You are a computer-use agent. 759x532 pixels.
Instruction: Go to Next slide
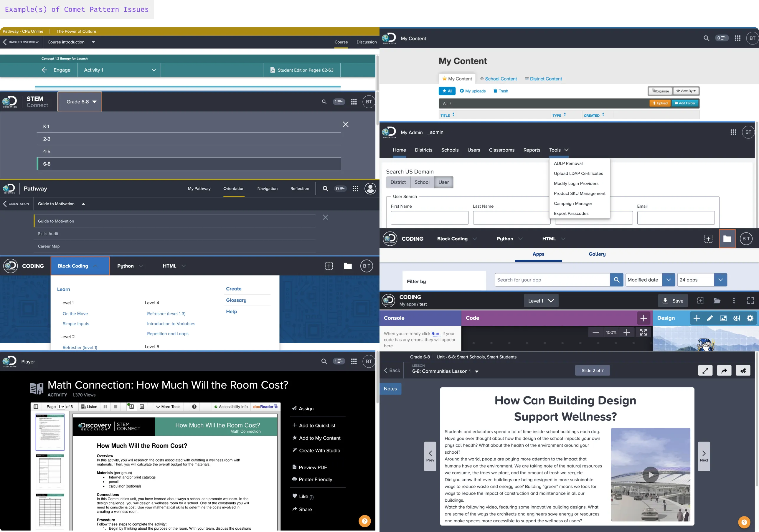pyautogui.click(x=704, y=456)
